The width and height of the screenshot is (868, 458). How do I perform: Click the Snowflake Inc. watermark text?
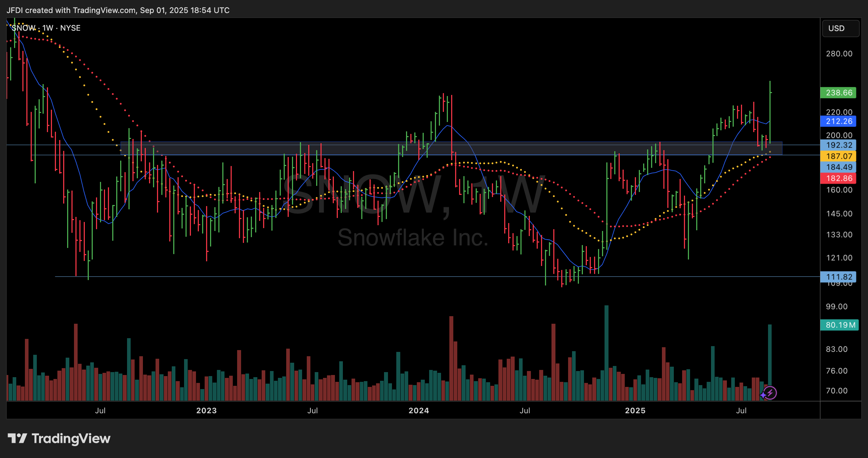coord(413,238)
